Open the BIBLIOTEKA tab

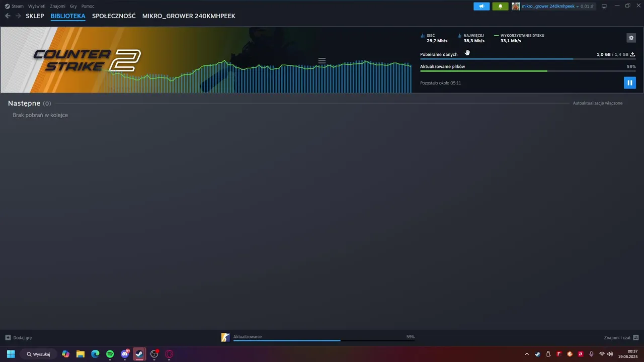pos(68,16)
